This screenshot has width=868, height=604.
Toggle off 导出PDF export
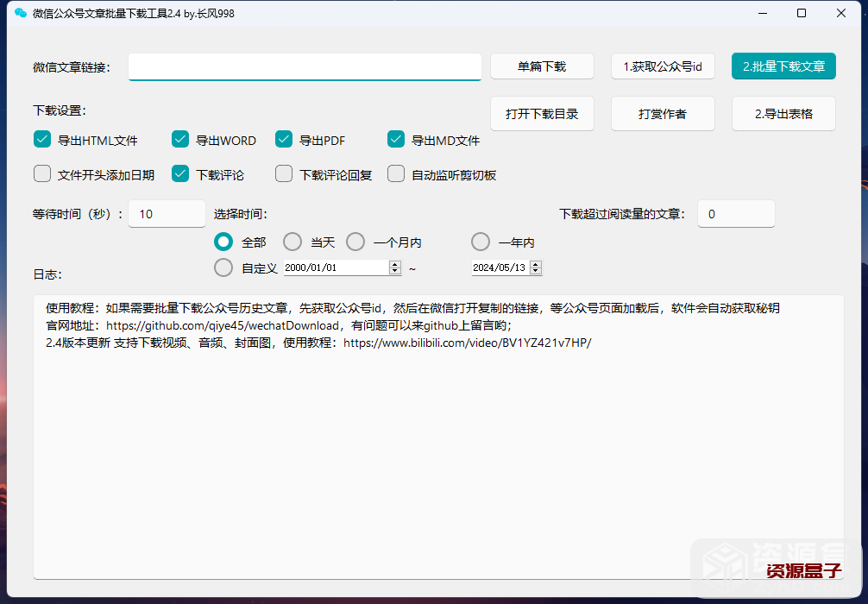point(283,138)
